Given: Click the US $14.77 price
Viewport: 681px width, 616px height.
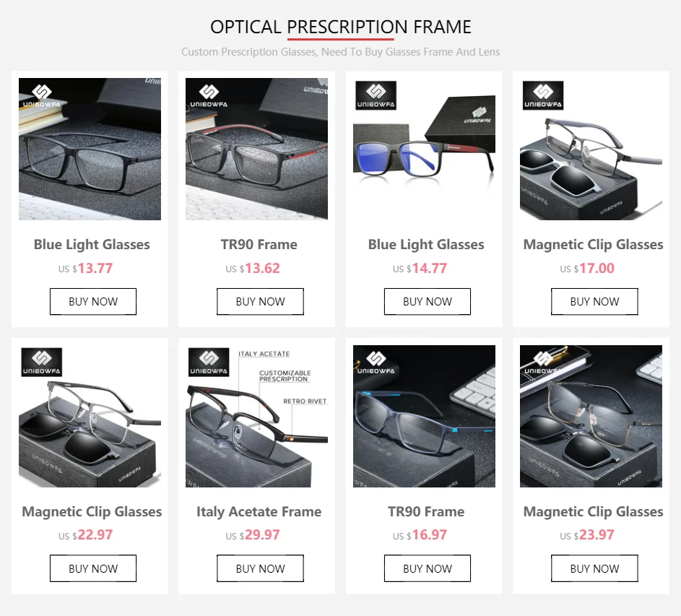Looking at the screenshot, I should pos(420,269).
